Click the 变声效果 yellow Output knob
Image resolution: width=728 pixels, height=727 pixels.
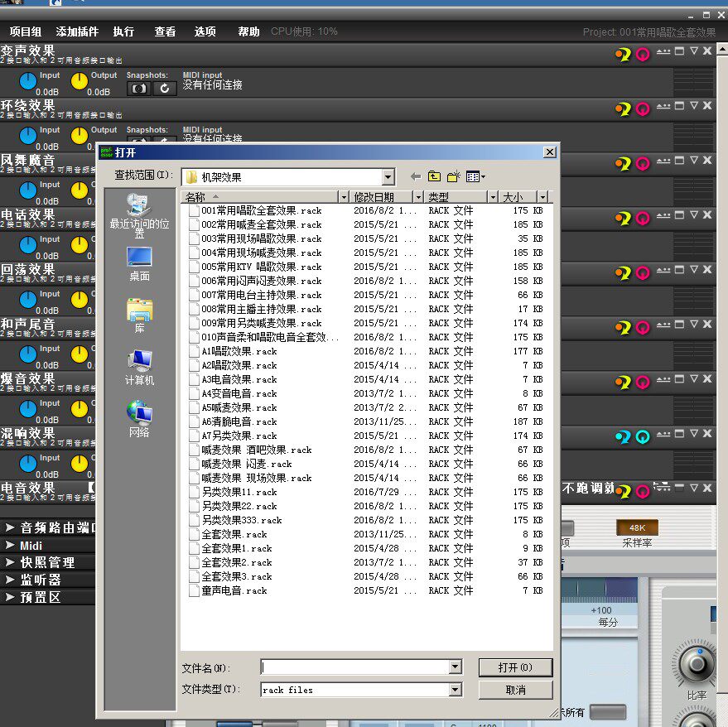coord(79,81)
